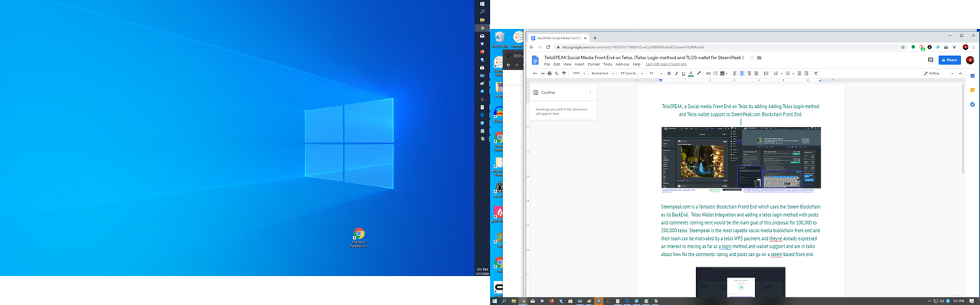The height and width of the screenshot is (305, 980).
Task: Open the Insert menu
Action: click(580, 64)
